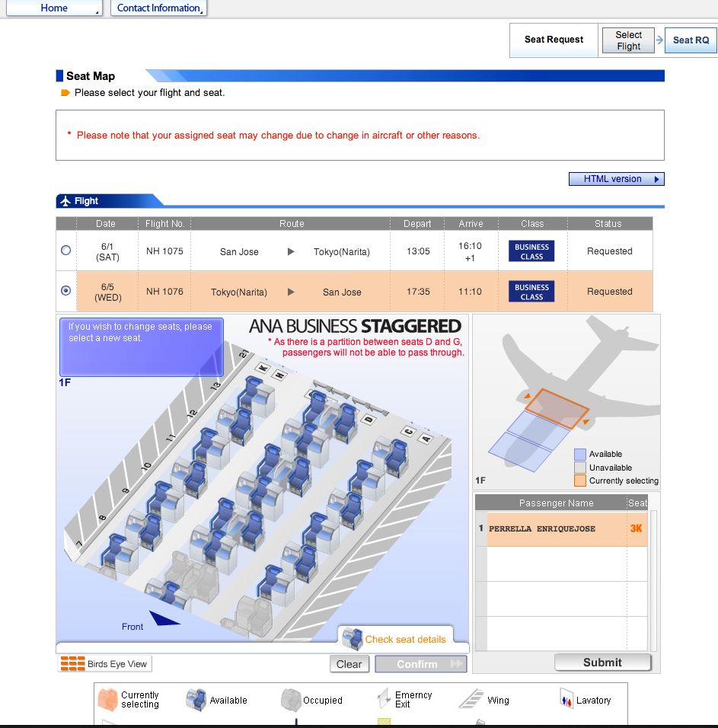Viewport: 718px width, 728px height.
Task: Click the orange arrow bullet before the seat instructions
Action: pyautogui.click(x=65, y=93)
